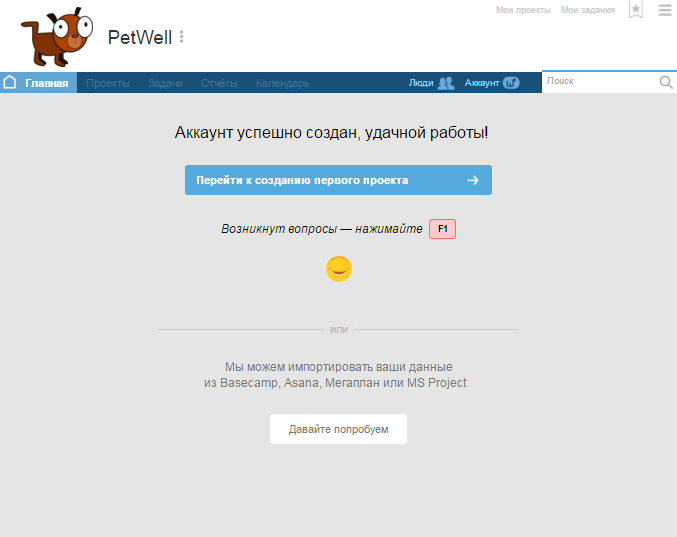Click the home icon in navigation bar
The height and width of the screenshot is (537, 677).
(9, 82)
